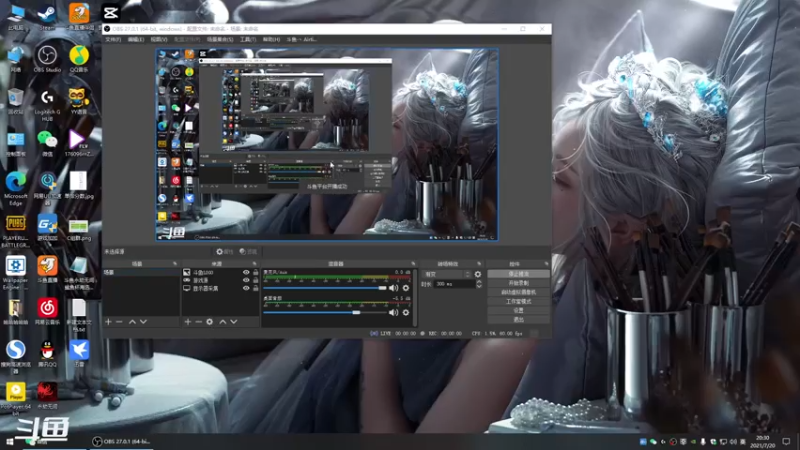The width and height of the screenshot is (800, 450).
Task: Remove selected scene with minus icon in Scenes panel
Action: point(119,322)
